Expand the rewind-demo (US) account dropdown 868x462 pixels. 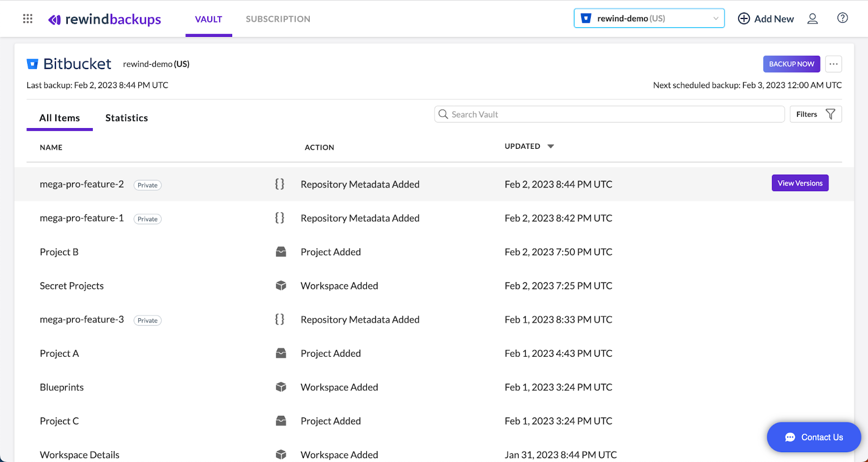(x=649, y=18)
